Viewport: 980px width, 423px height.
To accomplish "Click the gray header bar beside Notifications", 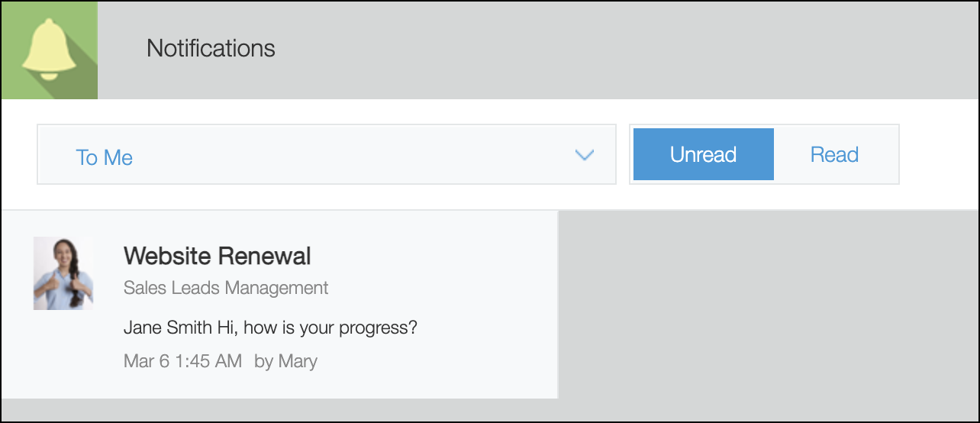I will click(611, 49).
